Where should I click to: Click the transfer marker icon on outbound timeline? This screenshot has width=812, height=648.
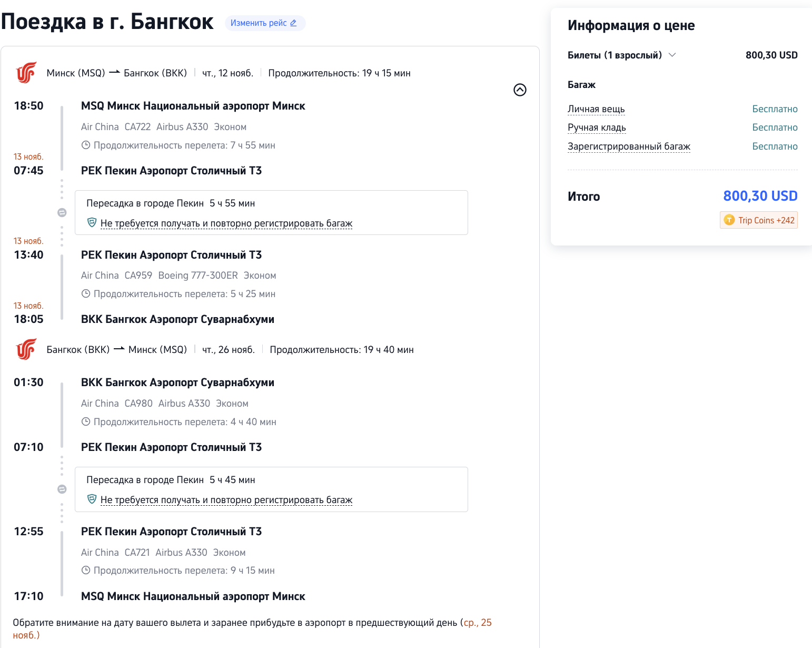pos(62,213)
